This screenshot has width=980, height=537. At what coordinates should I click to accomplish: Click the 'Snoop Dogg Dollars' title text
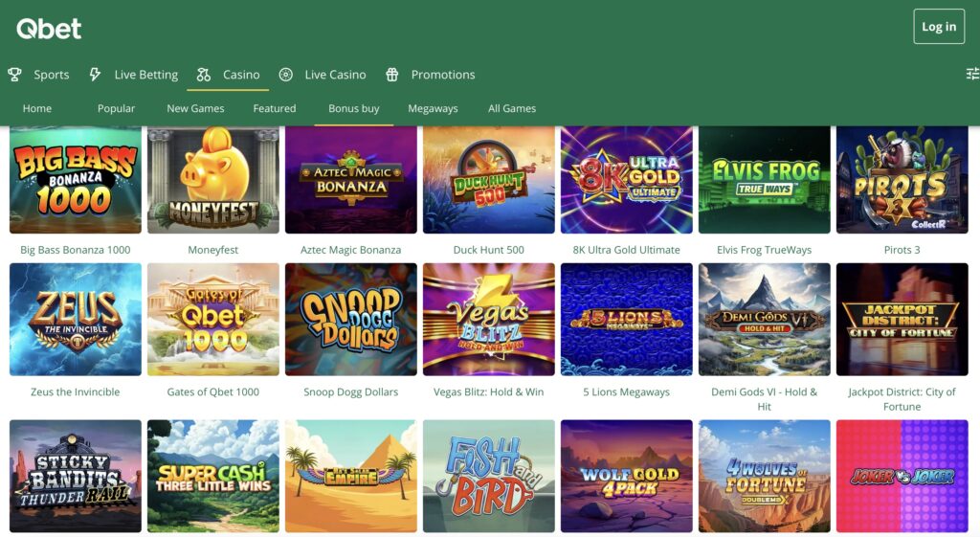tap(351, 392)
